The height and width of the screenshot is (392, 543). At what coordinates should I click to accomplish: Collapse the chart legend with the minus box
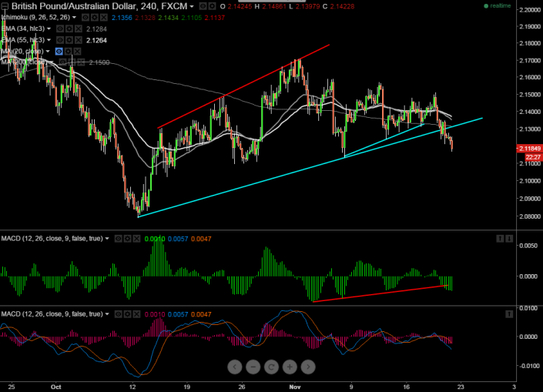coord(5,6)
